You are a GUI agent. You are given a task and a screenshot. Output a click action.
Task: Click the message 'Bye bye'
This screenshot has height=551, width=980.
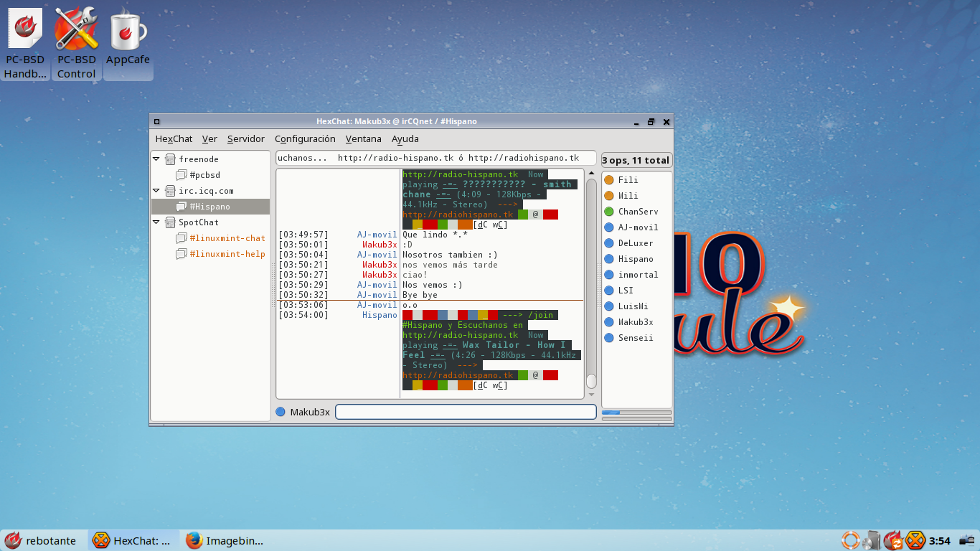[420, 295]
